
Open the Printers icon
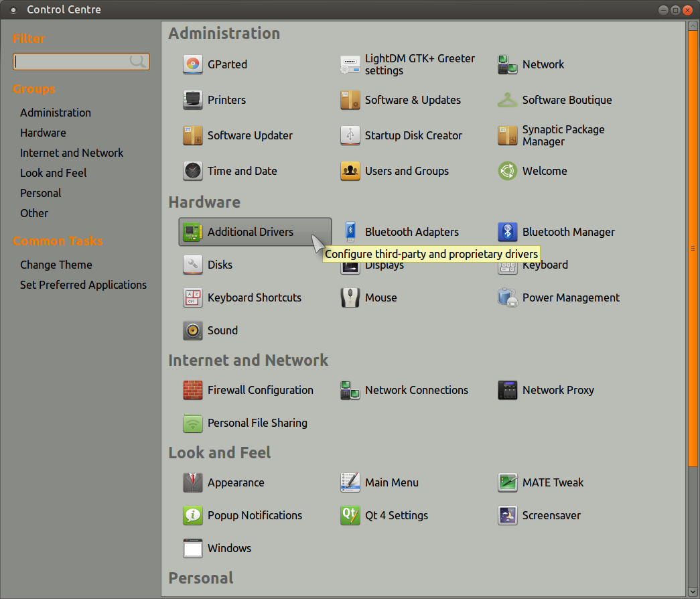tap(192, 100)
